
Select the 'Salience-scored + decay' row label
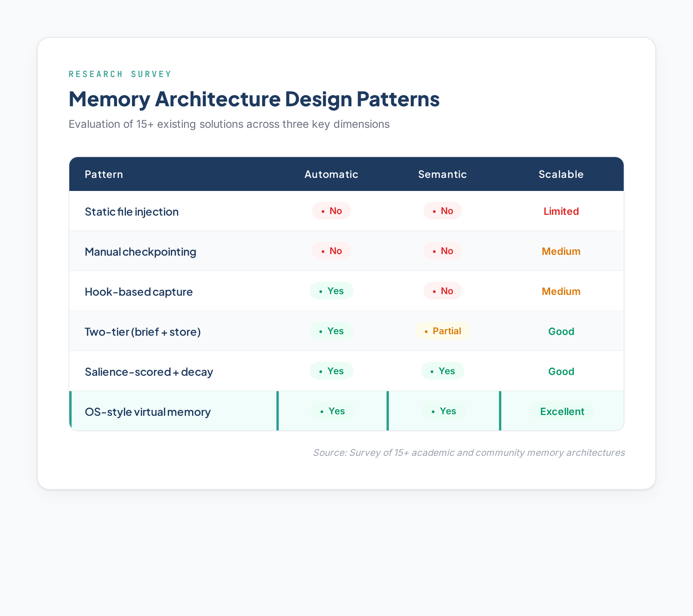149,372
